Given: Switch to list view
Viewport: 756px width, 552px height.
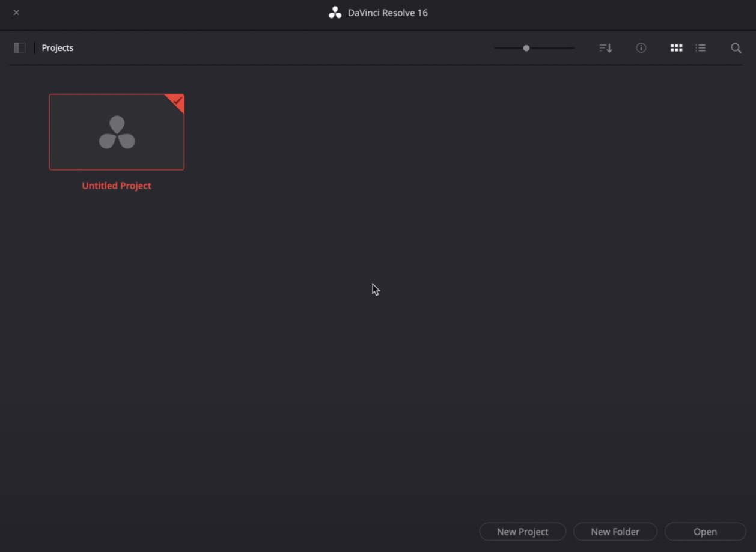Looking at the screenshot, I should click(701, 48).
